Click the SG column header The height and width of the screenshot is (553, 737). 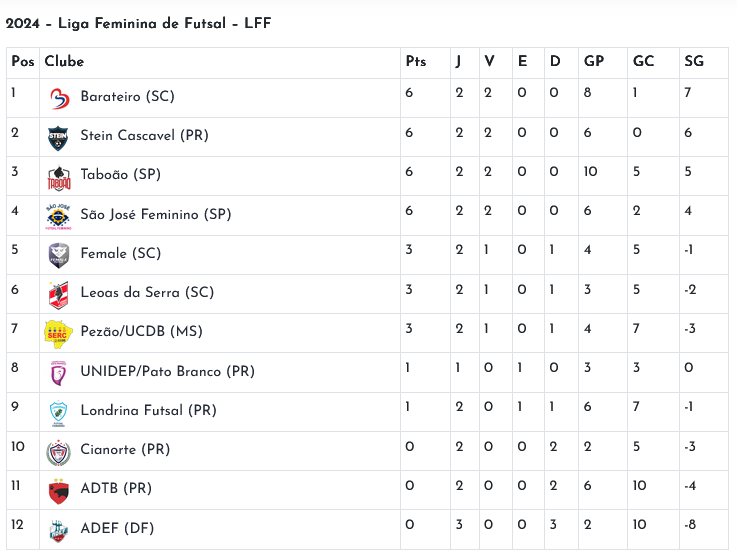(x=694, y=61)
